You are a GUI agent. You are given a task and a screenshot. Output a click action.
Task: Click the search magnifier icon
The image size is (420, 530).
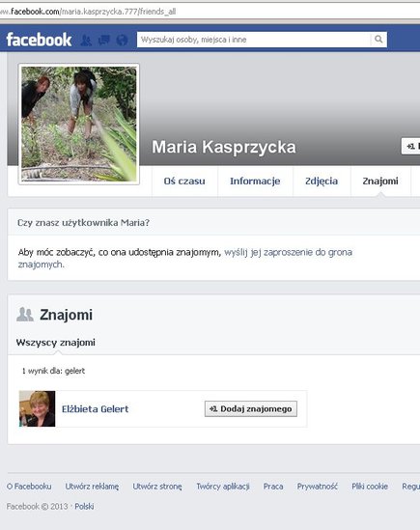click(x=378, y=40)
